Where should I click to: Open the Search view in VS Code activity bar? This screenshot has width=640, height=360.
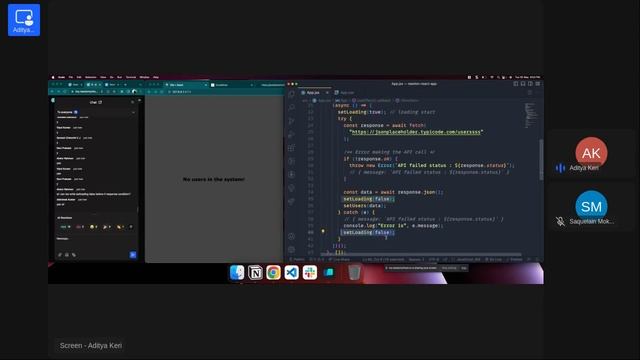(291, 107)
